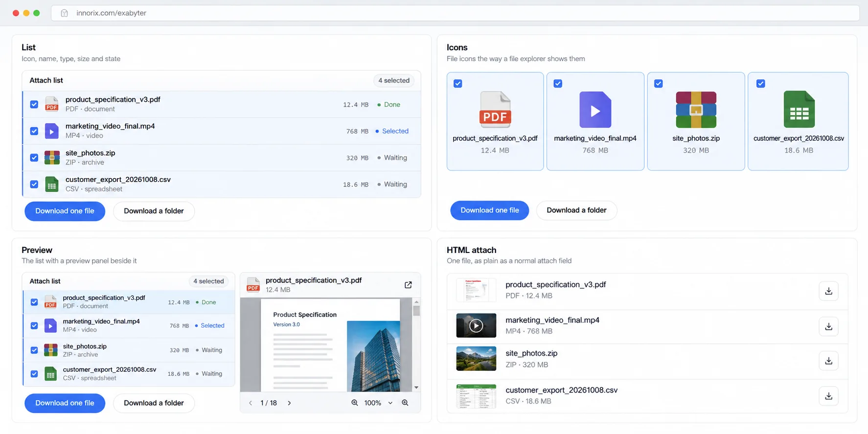Click the large PDF icon in Icons panel
The image size is (868, 434).
click(495, 110)
